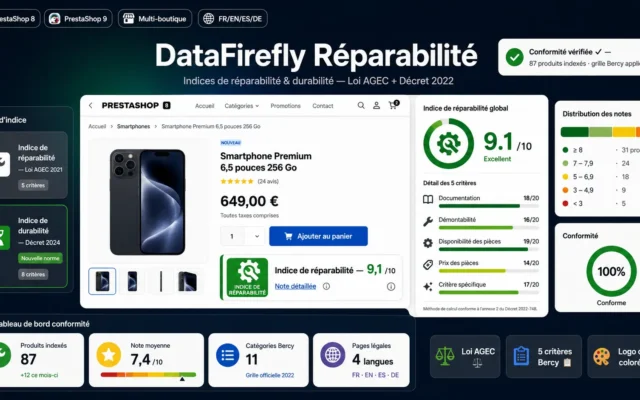This screenshot has height=400, width=640.
Task: Click the Prix des pièces progress bar
Action: (489, 271)
